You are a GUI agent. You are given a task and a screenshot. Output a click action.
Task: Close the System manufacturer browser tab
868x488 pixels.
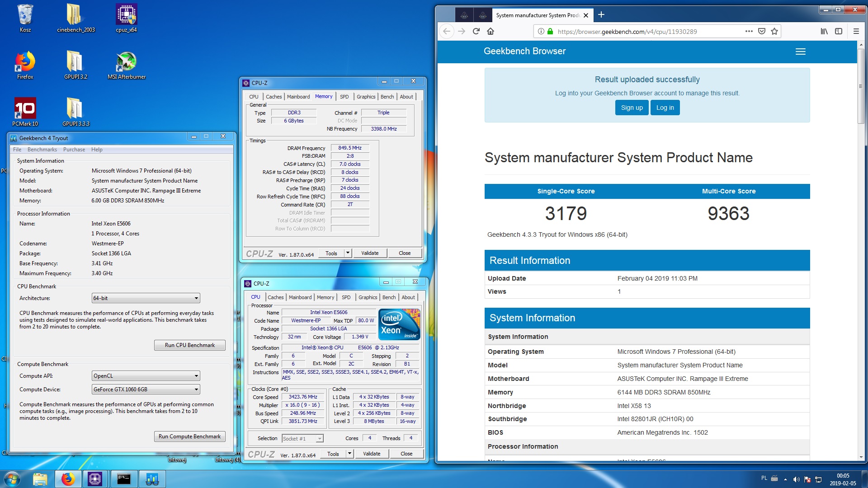coord(586,15)
